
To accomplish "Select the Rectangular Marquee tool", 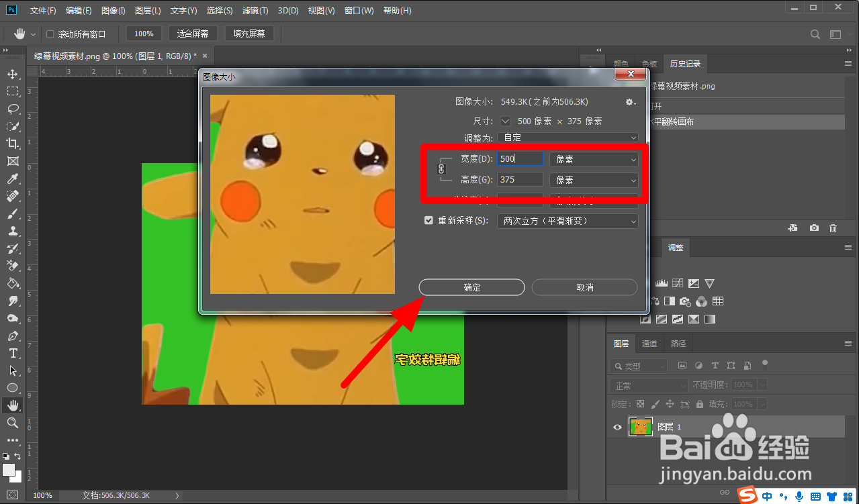I will coord(12,91).
